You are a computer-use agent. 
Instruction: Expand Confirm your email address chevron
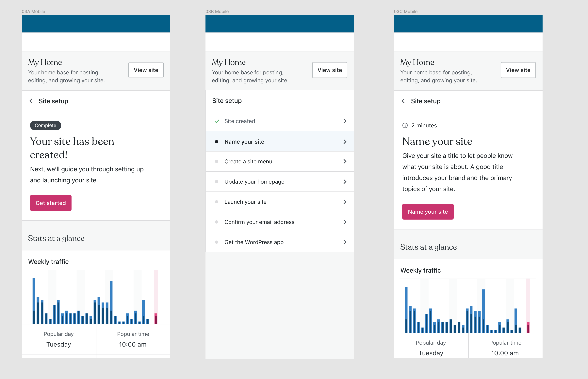pyautogui.click(x=345, y=222)
